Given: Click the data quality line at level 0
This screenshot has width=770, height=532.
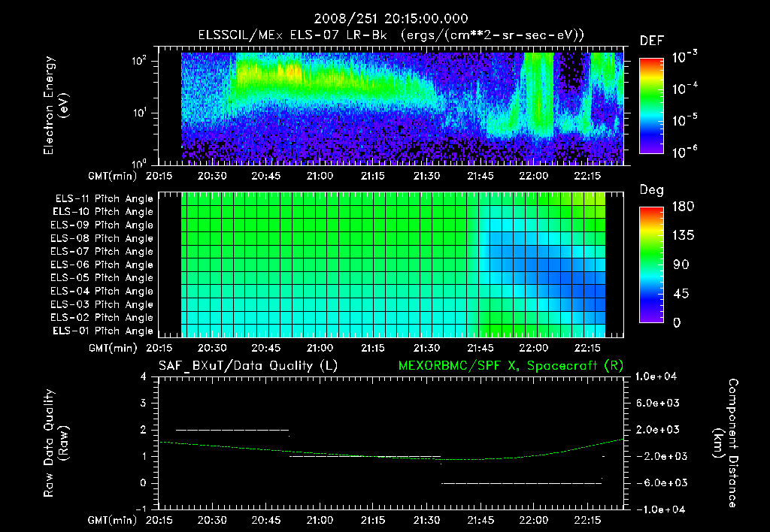Looking at the screenshot, I should [x=522, y=483].
